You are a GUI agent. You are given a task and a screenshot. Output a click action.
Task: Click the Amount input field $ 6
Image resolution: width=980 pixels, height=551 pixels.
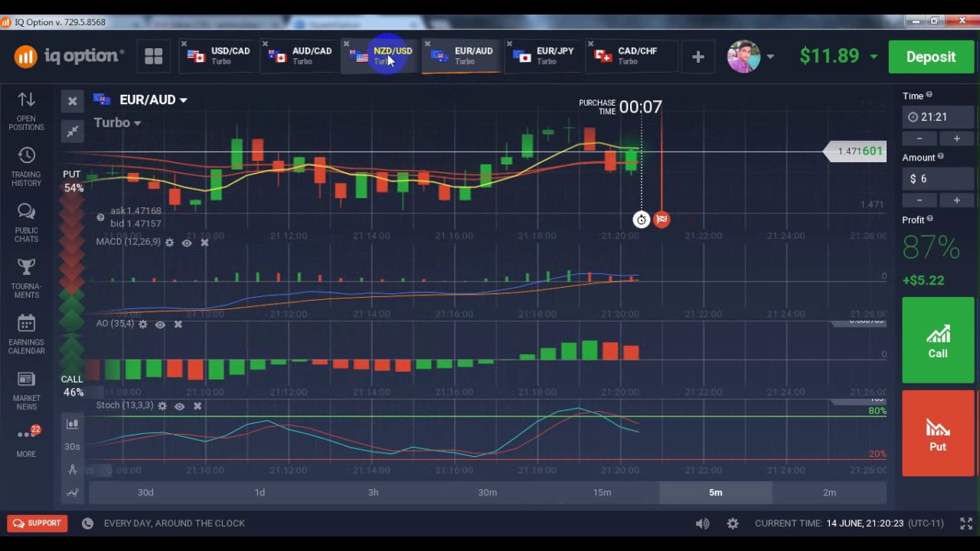(939, 178)
